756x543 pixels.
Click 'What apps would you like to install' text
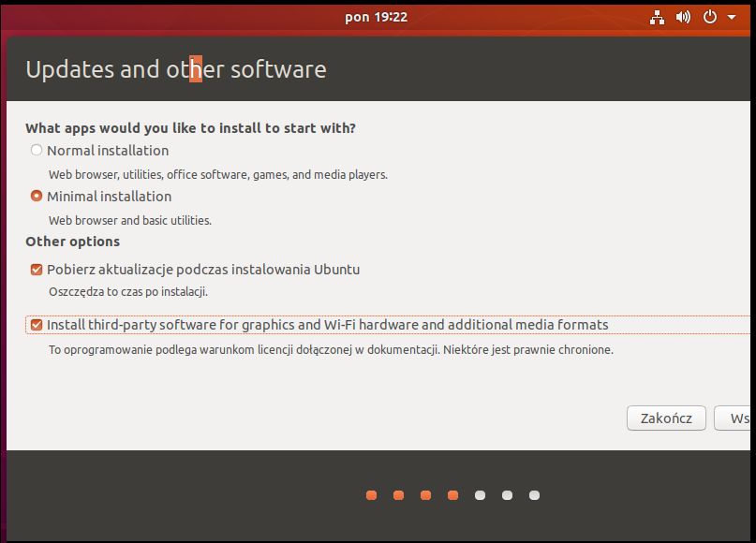190,128
